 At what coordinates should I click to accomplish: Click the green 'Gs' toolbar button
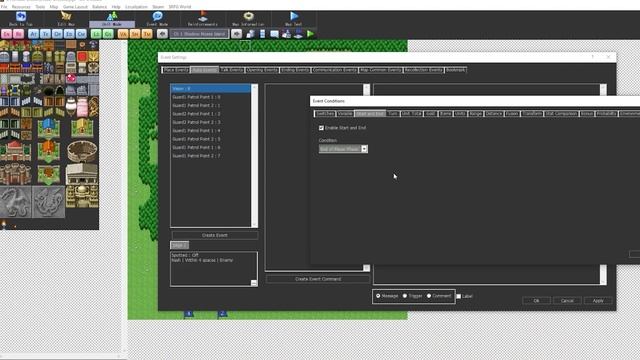coord(108,34)
